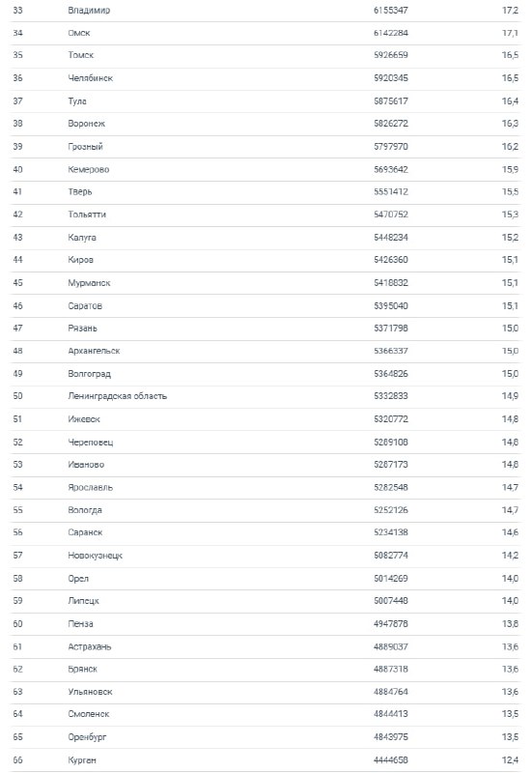
Task: Select rank number 45 for Мурманск
Action: pos(17,283)
